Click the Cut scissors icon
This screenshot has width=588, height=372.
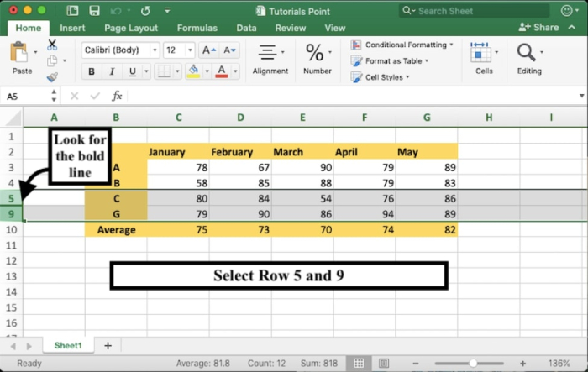coord(52,44)
